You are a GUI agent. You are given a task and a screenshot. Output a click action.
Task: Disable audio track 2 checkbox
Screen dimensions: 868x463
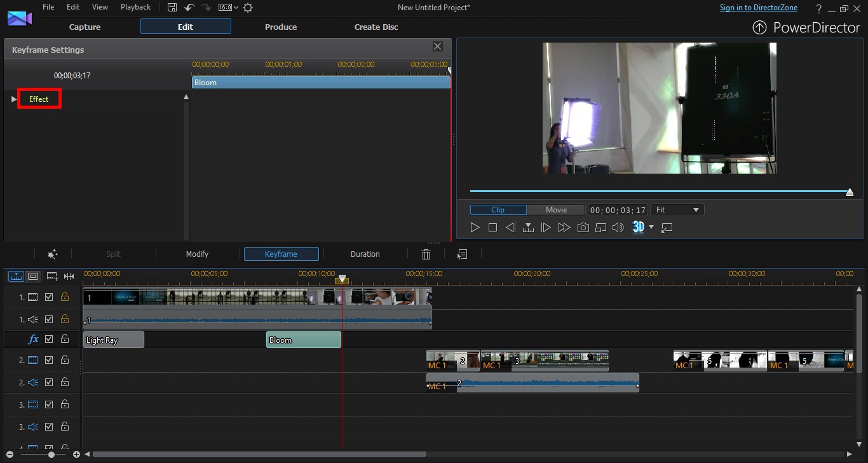click(x=49, y=382)
